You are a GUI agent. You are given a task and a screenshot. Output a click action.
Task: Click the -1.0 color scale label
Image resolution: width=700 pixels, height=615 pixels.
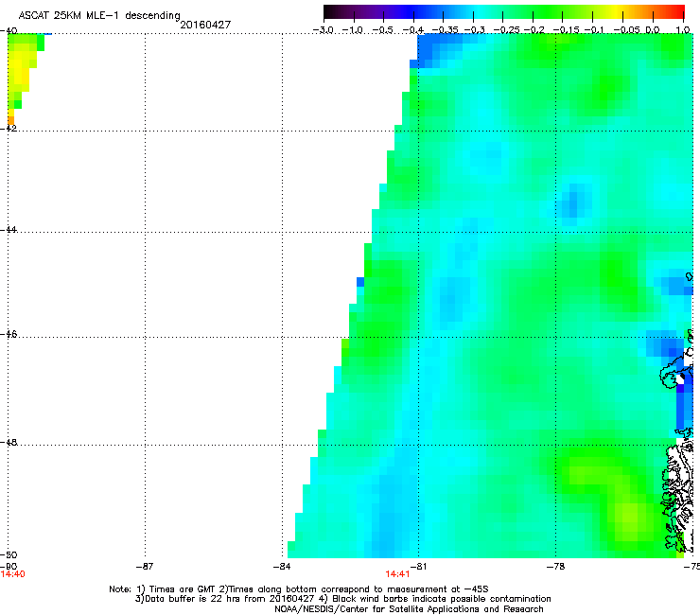tap(352, 30)
